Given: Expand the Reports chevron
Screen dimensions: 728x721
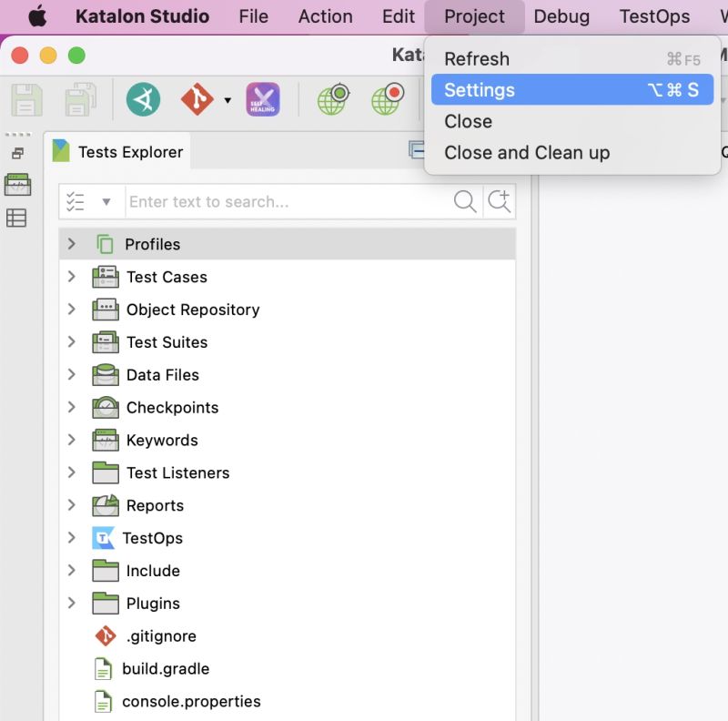Looking at the screenshot, I should [71, 504].
